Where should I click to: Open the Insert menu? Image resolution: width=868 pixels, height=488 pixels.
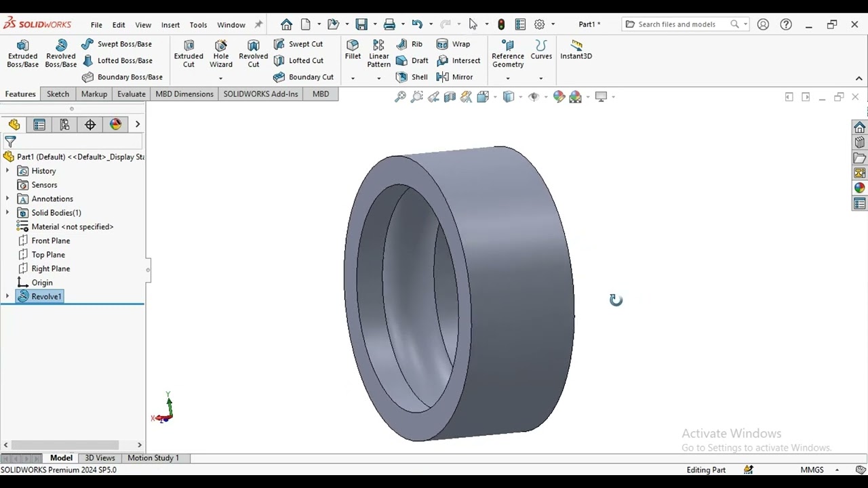(170, 25)
